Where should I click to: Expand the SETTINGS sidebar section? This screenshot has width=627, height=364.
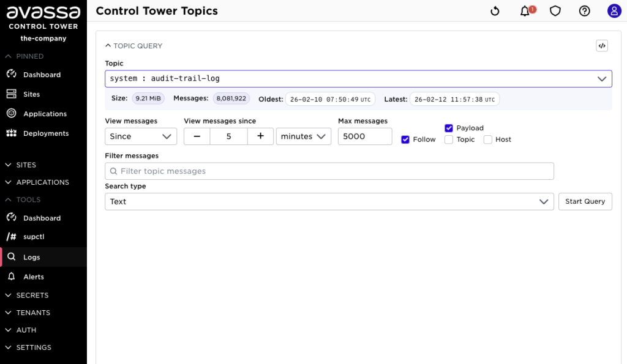pyautogui.click(x=28, y=347)
